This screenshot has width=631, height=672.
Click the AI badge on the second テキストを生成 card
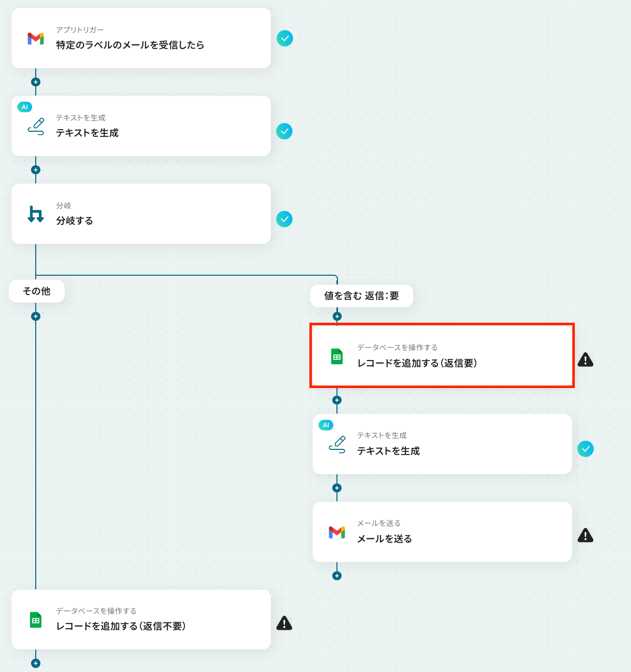326,425
